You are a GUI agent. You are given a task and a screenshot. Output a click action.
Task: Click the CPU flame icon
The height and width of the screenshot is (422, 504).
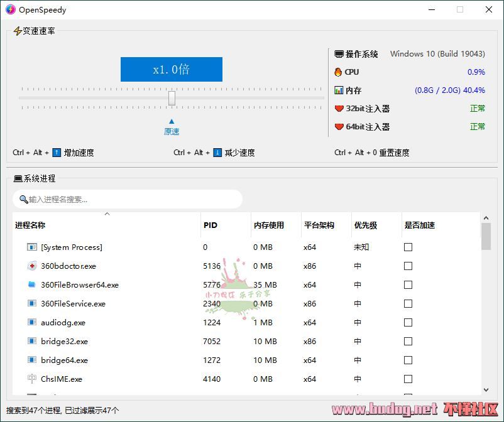(339, 72)
